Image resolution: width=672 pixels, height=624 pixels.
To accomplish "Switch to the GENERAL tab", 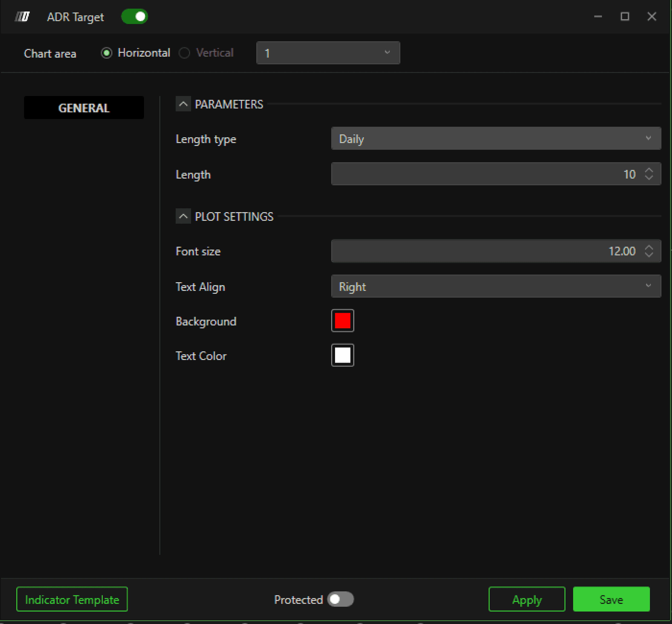I will (84, 108).
